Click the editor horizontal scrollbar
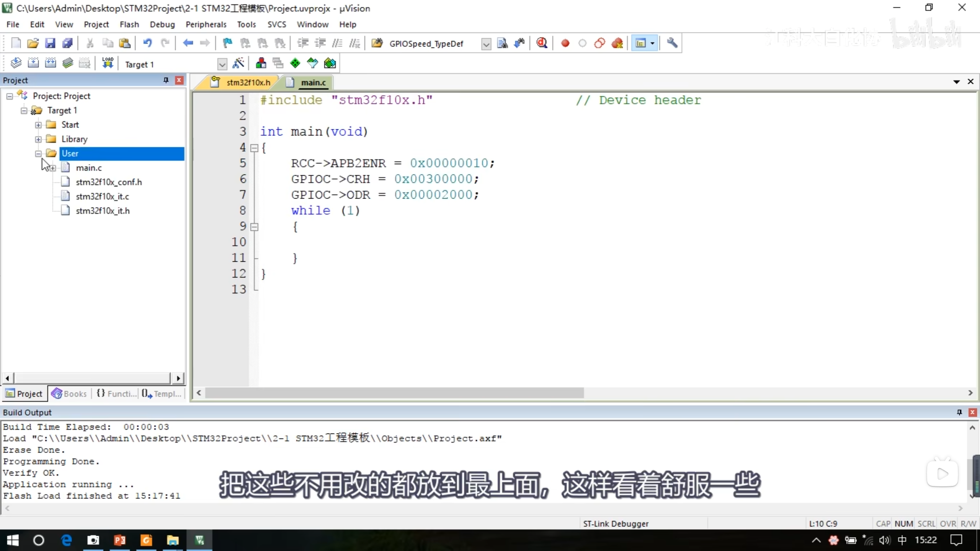Image resolution: width=980 pixels, height=551 pixels. point(394,393)
